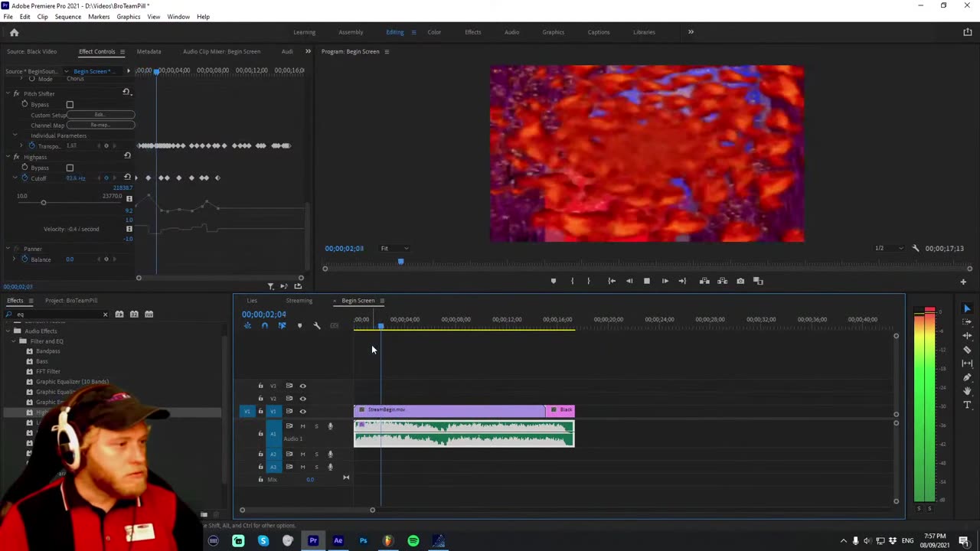Switch to the Color workspace

point(434,32)
